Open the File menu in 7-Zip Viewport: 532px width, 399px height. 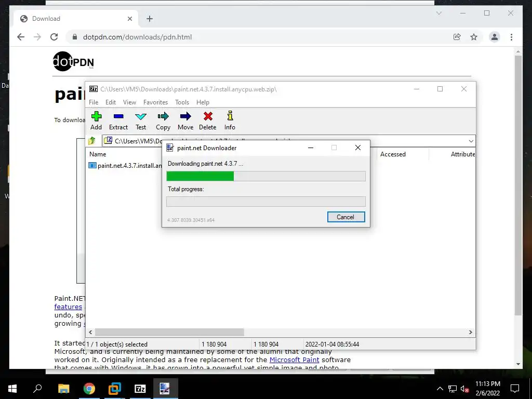94,102
